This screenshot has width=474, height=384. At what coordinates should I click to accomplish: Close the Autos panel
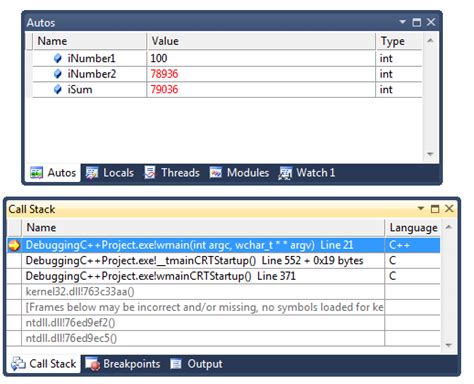click(431, 22)
